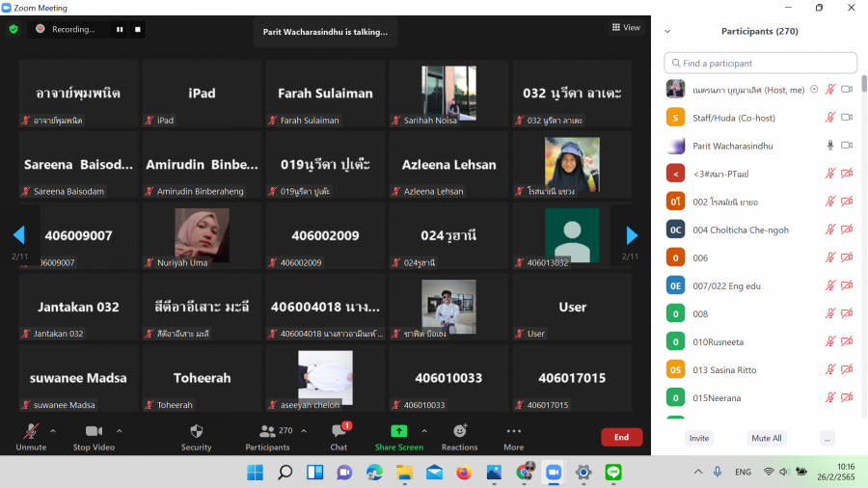Open the View layout menu
This screenshot has height=488, width=868.
click(x=626, y=28)
